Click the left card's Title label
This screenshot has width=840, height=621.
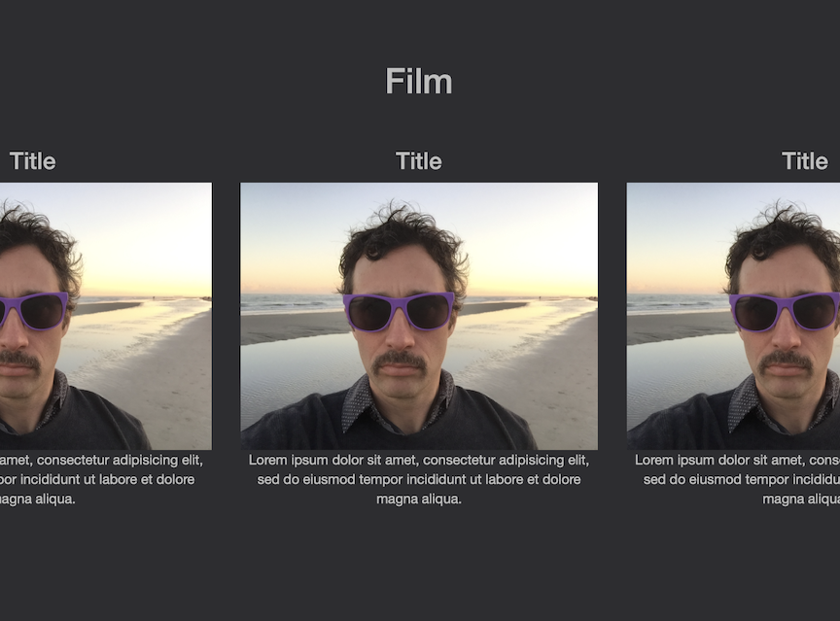pyautogui.click(x=32, y=161)
